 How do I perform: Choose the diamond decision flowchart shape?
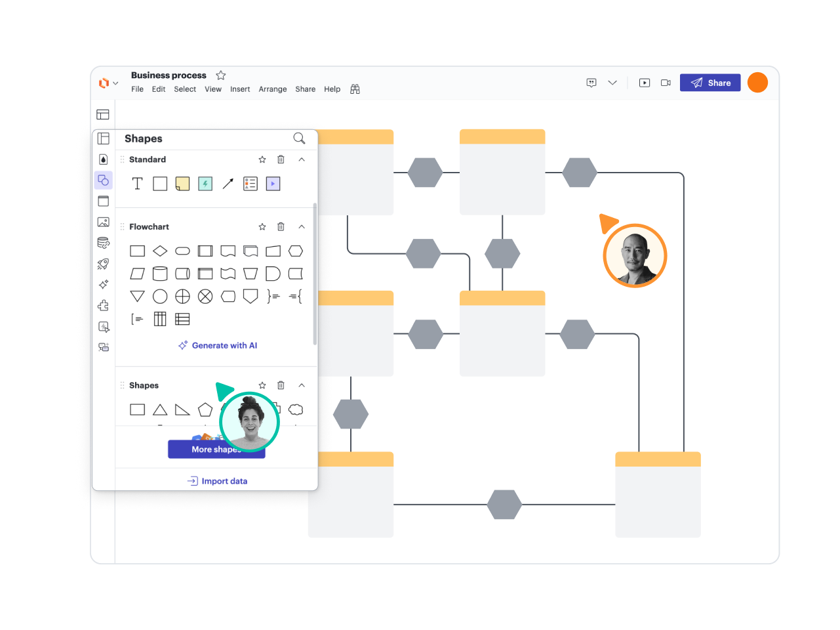point(160,251)
